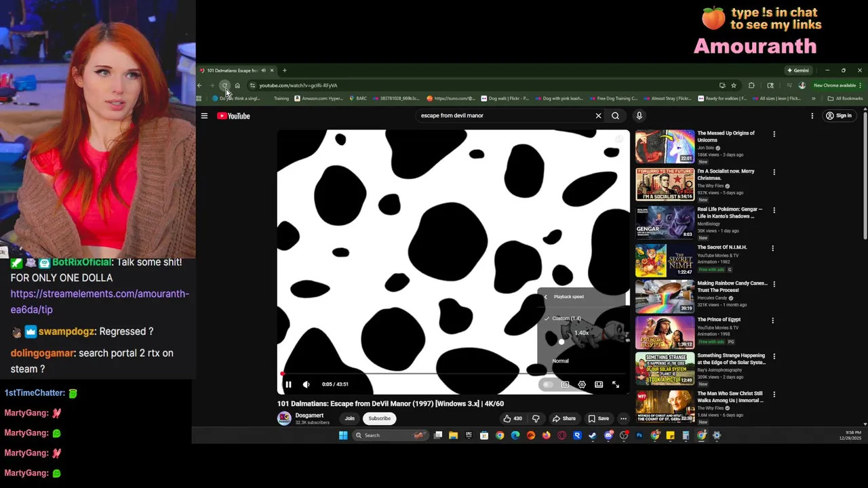Go back in Chrome

[x=199, y=85]
